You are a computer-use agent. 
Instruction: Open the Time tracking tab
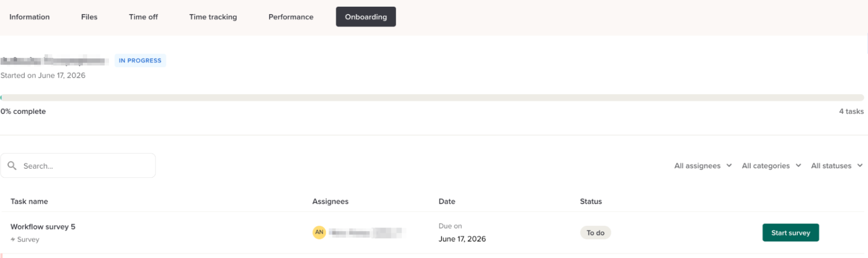(x=213, y=16)
